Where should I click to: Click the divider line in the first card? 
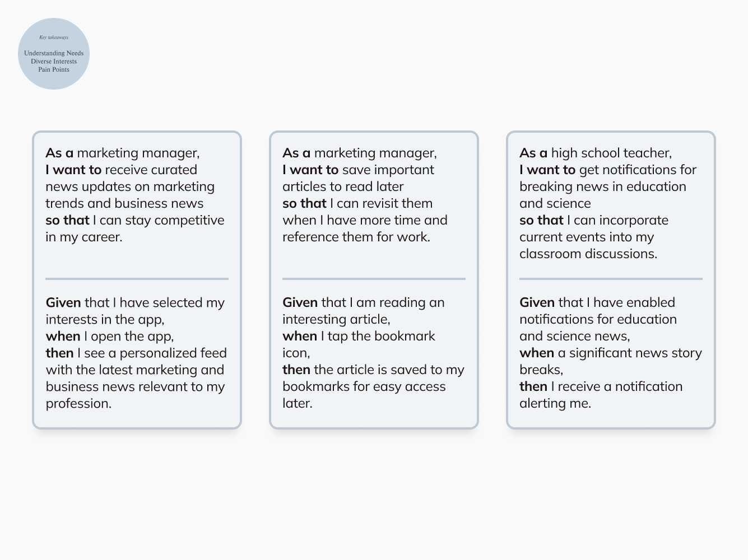[137, 278]
